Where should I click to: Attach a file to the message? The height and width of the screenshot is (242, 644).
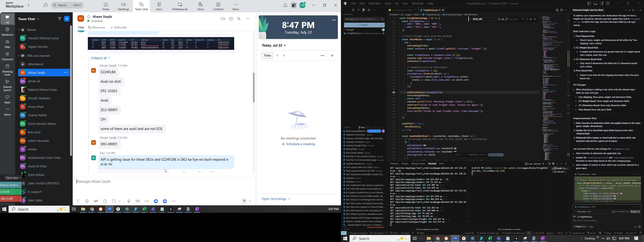click(105, 201)
